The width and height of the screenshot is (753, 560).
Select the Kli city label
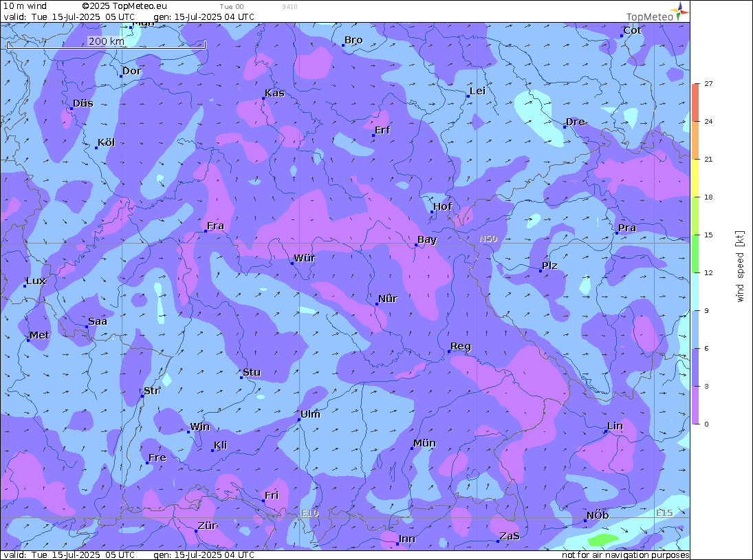(220, 445)
